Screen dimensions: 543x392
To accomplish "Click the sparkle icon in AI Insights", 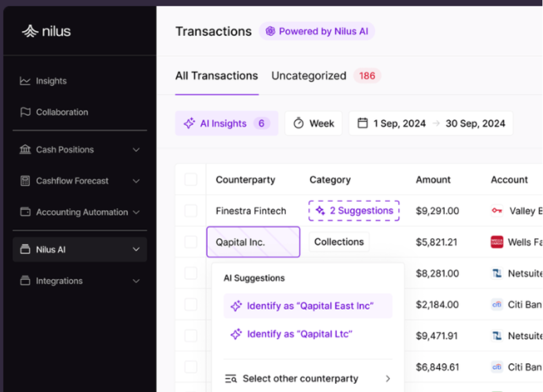I will pos(190,124).
